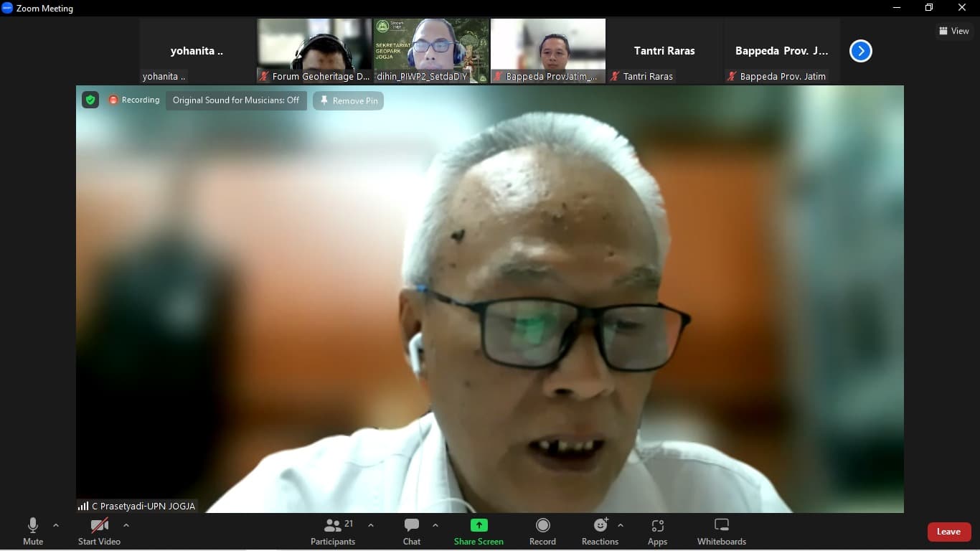980x551 pixels.
Task: Click the red Recording indicator
Action: (x=134, y=100)
